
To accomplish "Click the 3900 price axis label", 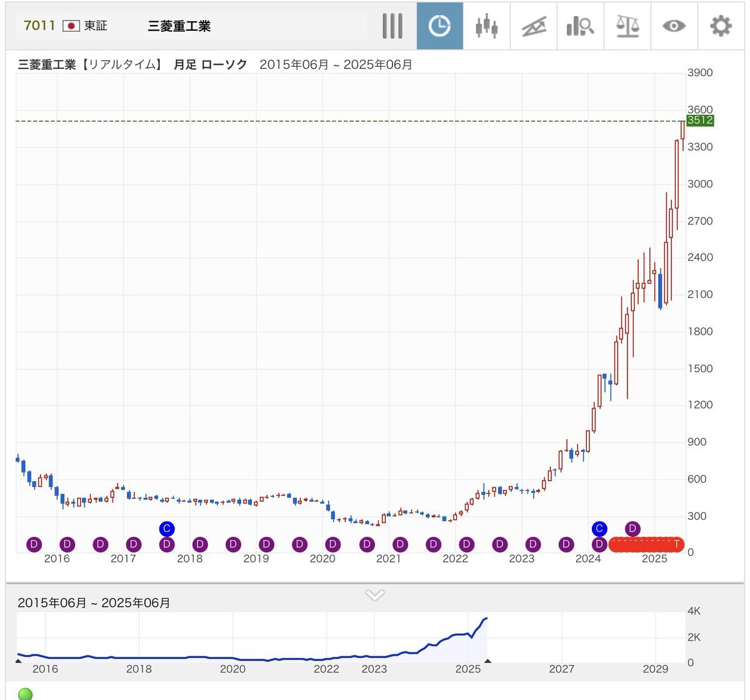I will click(700, 73).
